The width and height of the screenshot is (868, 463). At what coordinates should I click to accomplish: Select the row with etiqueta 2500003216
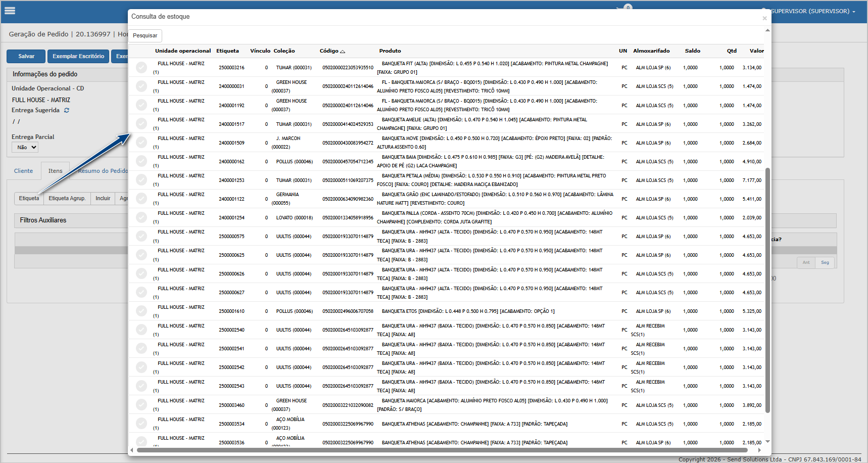click(x=141, y=67)
